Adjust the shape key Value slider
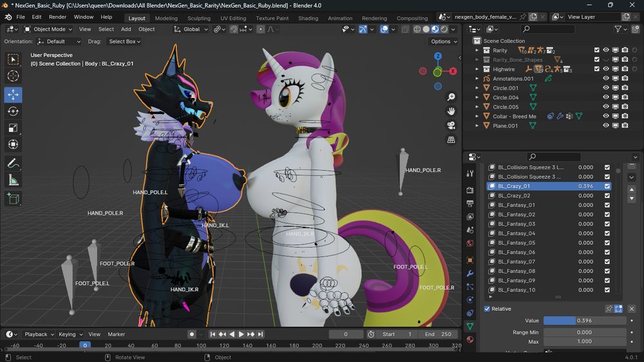The width and height of the screenshot is (644, 362). click(x=585, y=321)
